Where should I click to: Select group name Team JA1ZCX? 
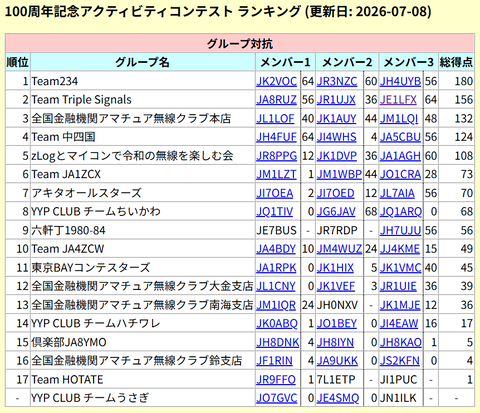tap(66, 174)
